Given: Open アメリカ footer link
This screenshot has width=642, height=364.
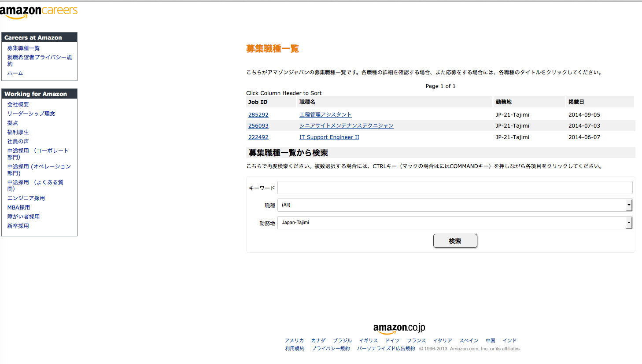Looking at the screenshot, I should click(x=294, y=340).
